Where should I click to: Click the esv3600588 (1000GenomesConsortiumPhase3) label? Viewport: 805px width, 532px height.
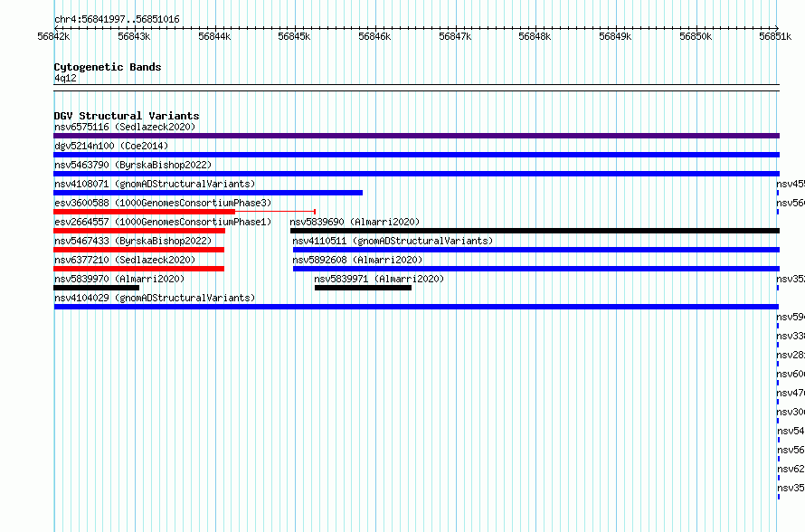pos(163,203)
